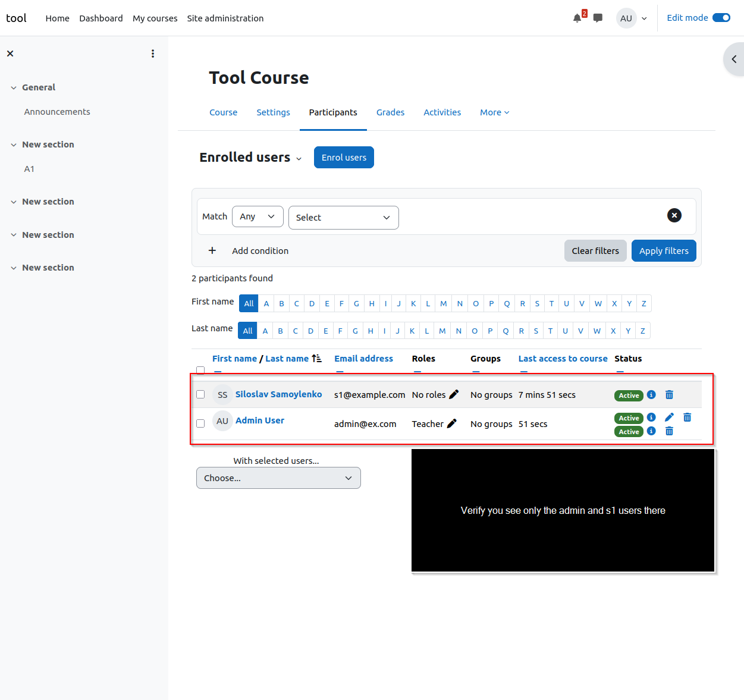Close the course index sidebar with the X icon
Viewport: 744px width, 700px height.
pyautogui.click(x=10, y=54)
